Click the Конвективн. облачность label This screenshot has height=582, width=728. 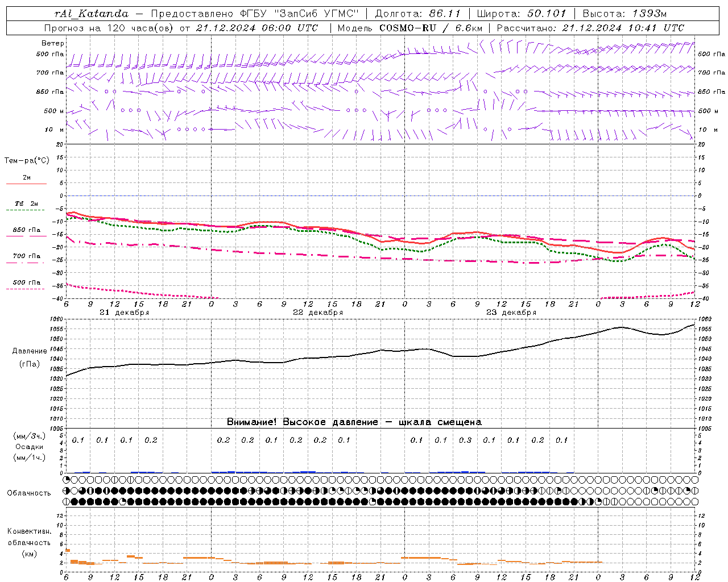(29, 542)
